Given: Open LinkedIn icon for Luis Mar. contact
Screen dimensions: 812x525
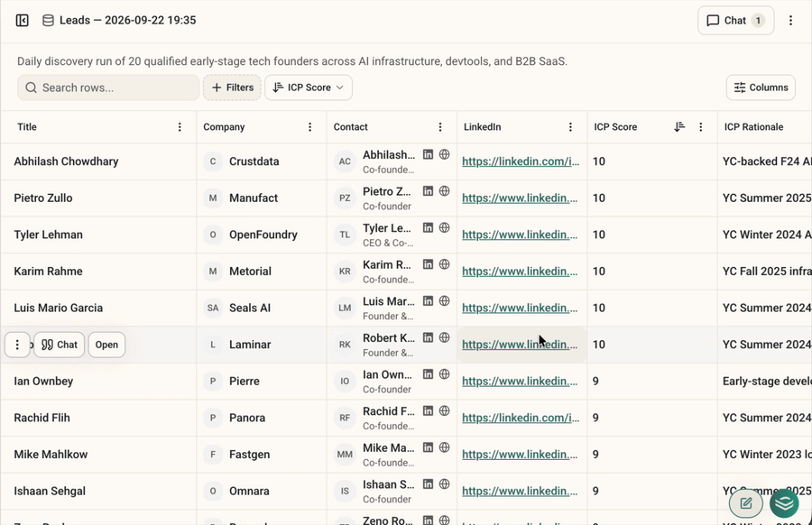Looking at the screenshot, I should (x=428, y=300).
